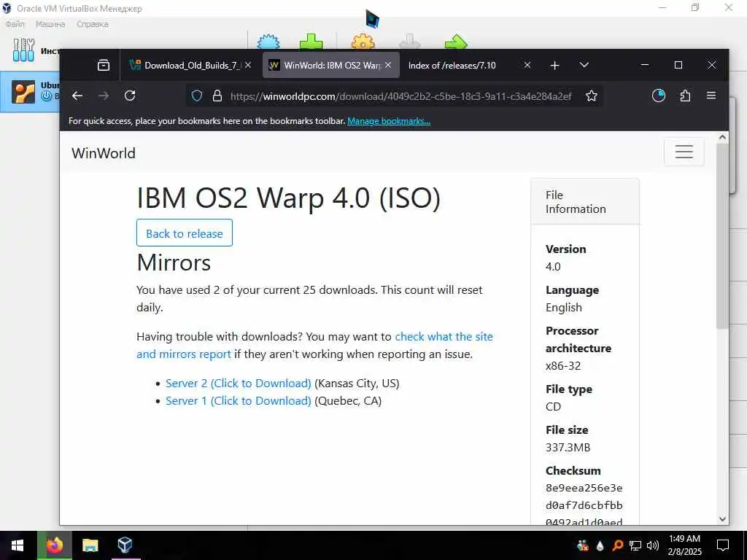Open Firefox account profile icon
Image resolution: width=747 pixels, height=560 pixels.
(x=659, y=96)
